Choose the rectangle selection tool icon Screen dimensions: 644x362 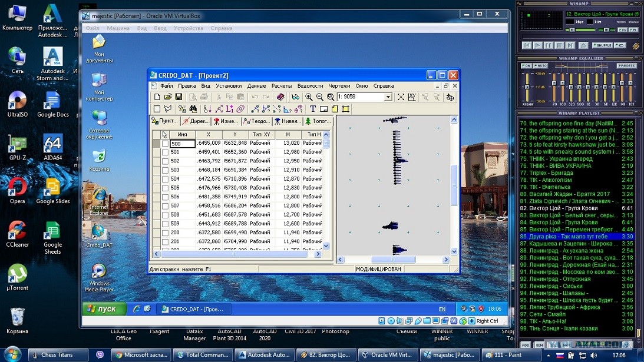[x=157, y=109]
